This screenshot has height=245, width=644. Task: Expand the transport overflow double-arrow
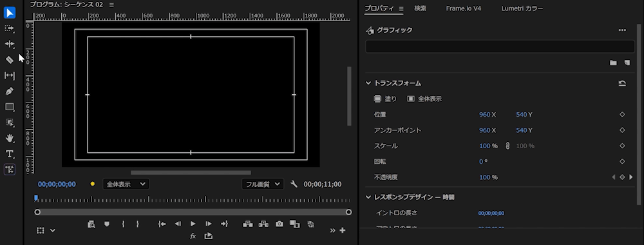click(x=333, y=231)
